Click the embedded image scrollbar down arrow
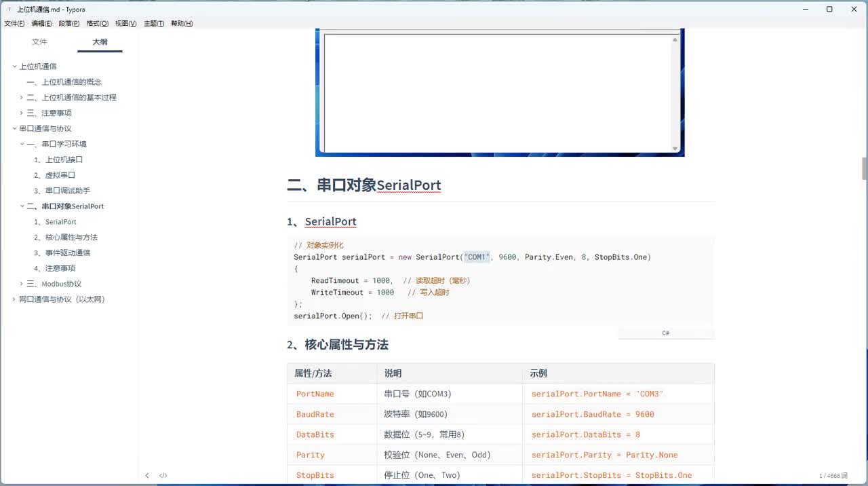This screenshot has height=486, width=868. point(675,148)
